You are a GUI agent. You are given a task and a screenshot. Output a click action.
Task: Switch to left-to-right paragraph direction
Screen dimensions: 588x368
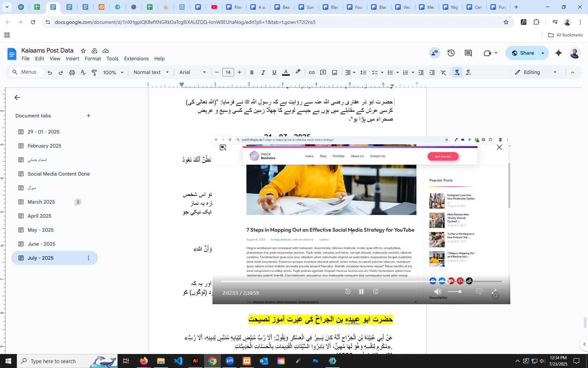tap(457, 73)
